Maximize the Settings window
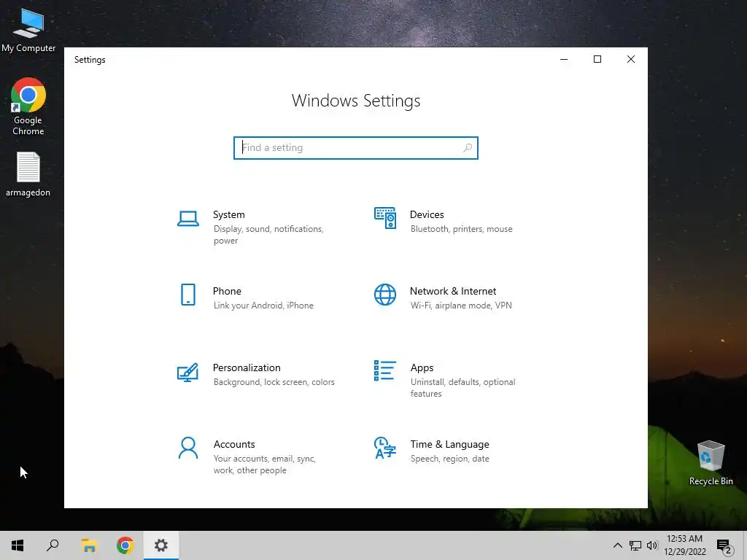 click(x=597, y=60)
